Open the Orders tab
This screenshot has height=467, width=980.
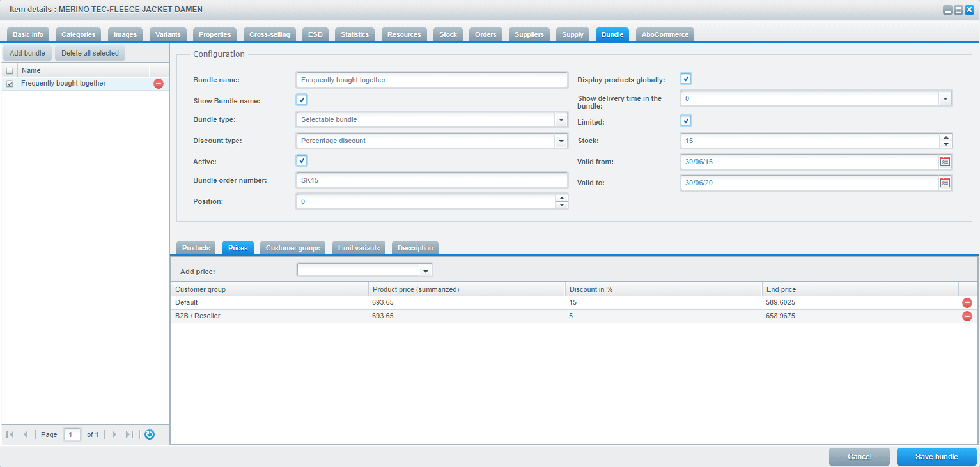486,34
